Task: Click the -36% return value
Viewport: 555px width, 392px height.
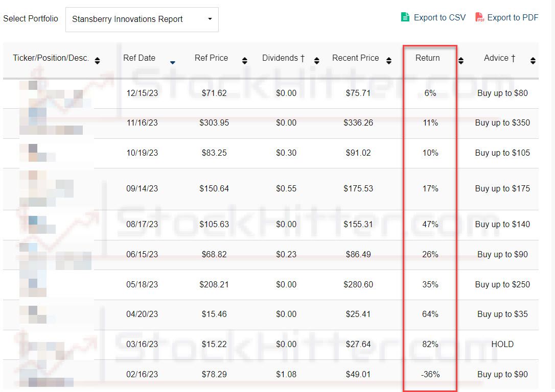Action: coord(430,374)
